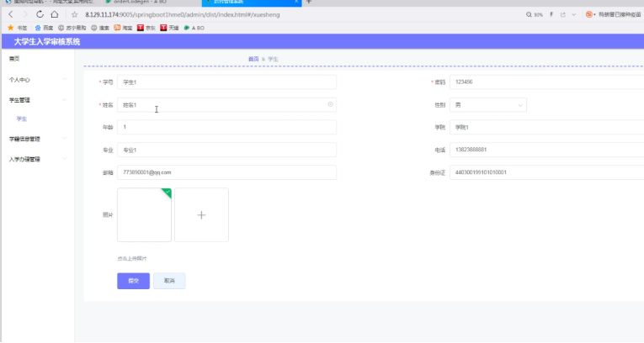Click the 首页 breadcrumb link
Viewport: 644px width, 343px height.
pos(253,59)
